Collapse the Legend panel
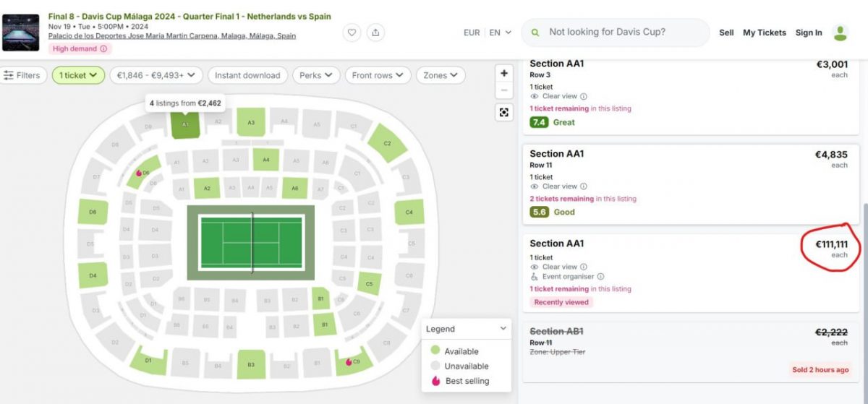Viewport: 868px width, 404px height. coord(503,329)
